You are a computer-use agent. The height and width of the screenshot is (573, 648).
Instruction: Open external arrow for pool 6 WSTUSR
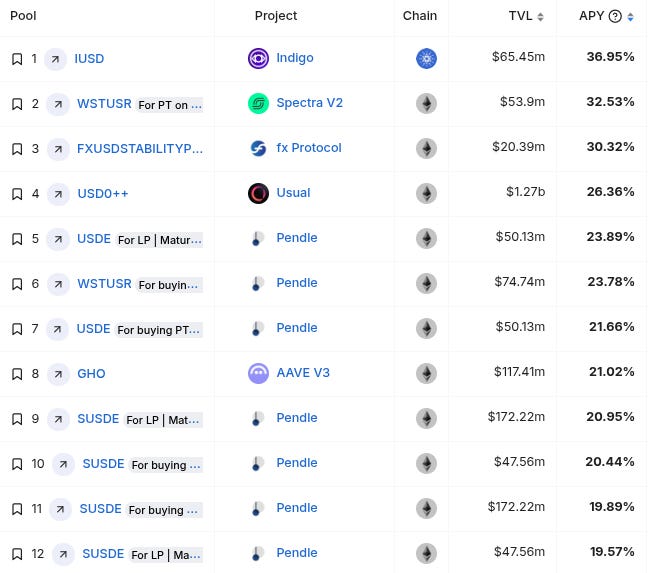(x=58, y=284)
